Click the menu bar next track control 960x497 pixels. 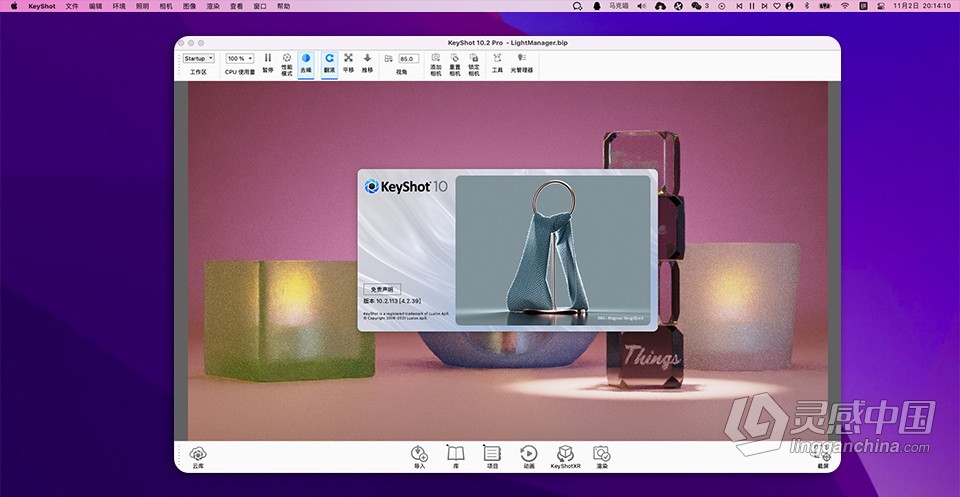click(x=765, y=6)
